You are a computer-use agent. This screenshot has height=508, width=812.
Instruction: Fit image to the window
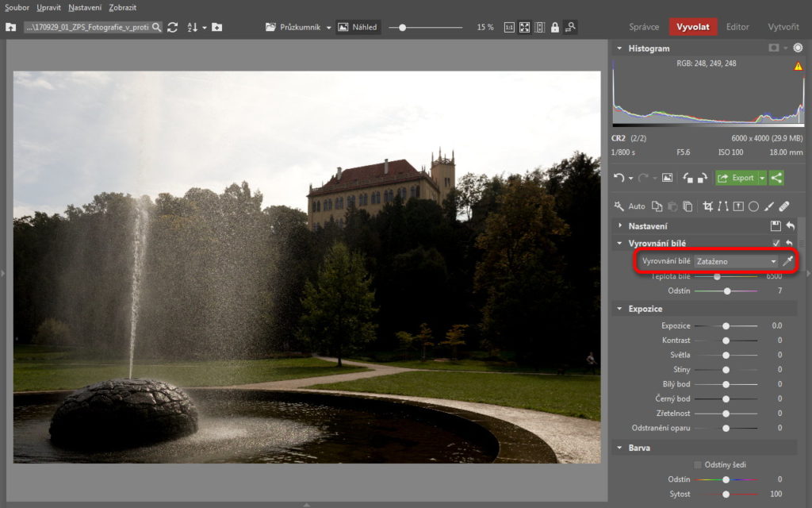[525, 27]
